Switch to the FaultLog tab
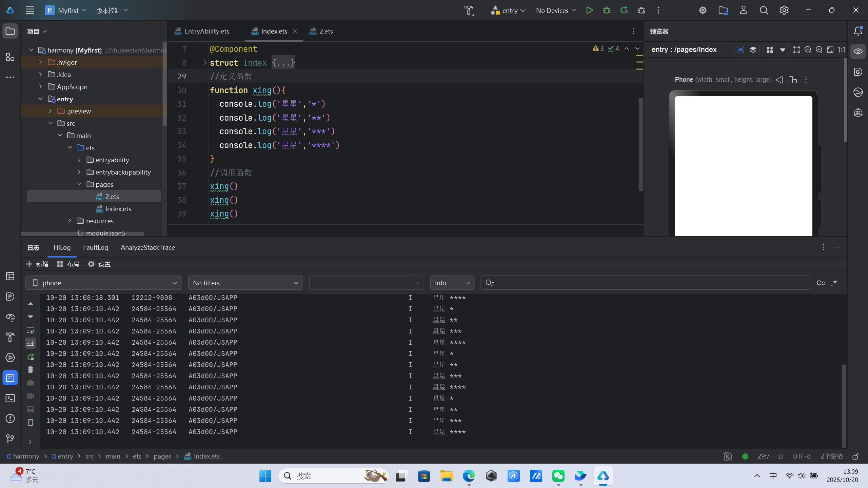The image size is (868, 488). (x=96, y=247)
